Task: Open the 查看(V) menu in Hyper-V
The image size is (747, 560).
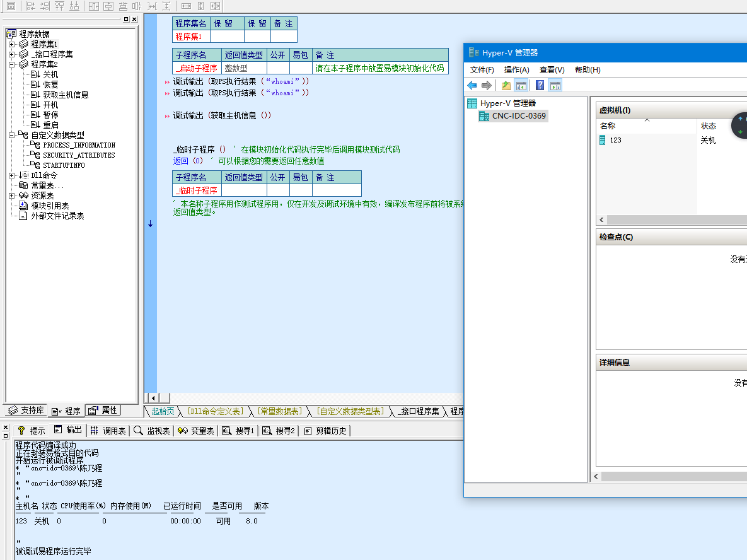Action: (x=552, y=70)
